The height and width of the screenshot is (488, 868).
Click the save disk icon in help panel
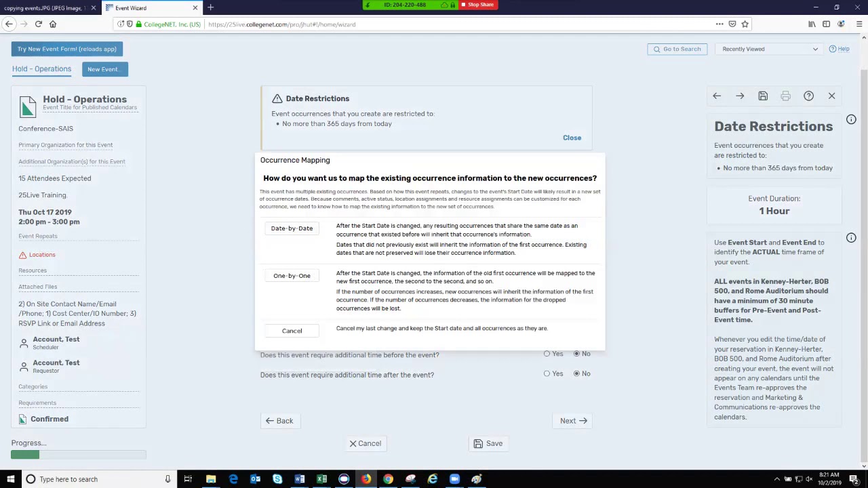(x=763, y=96)
